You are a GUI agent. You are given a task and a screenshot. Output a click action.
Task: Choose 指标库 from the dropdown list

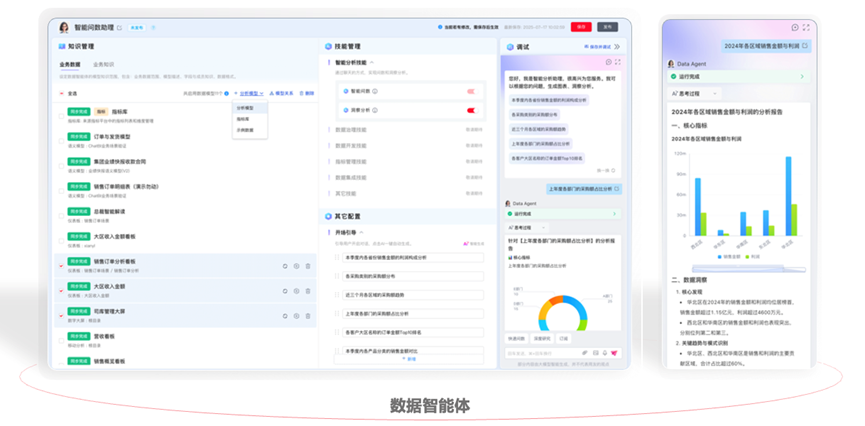(x=244, y=119)
